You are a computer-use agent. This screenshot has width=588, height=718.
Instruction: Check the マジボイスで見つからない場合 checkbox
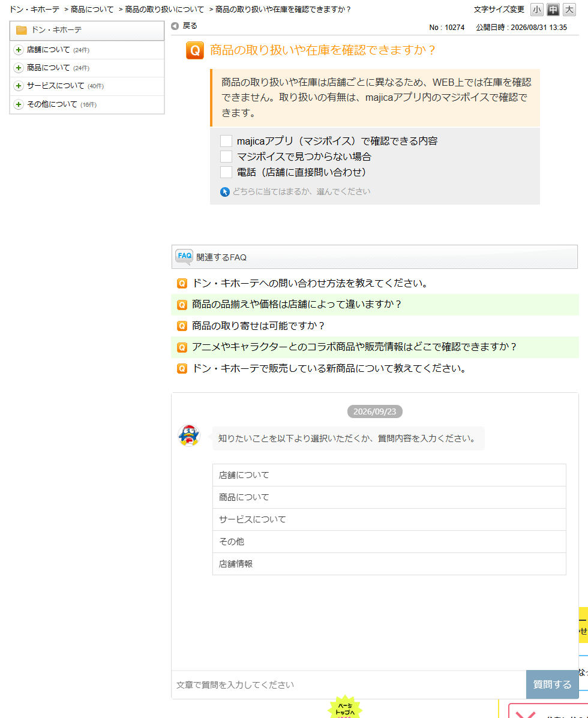(226, 156)
